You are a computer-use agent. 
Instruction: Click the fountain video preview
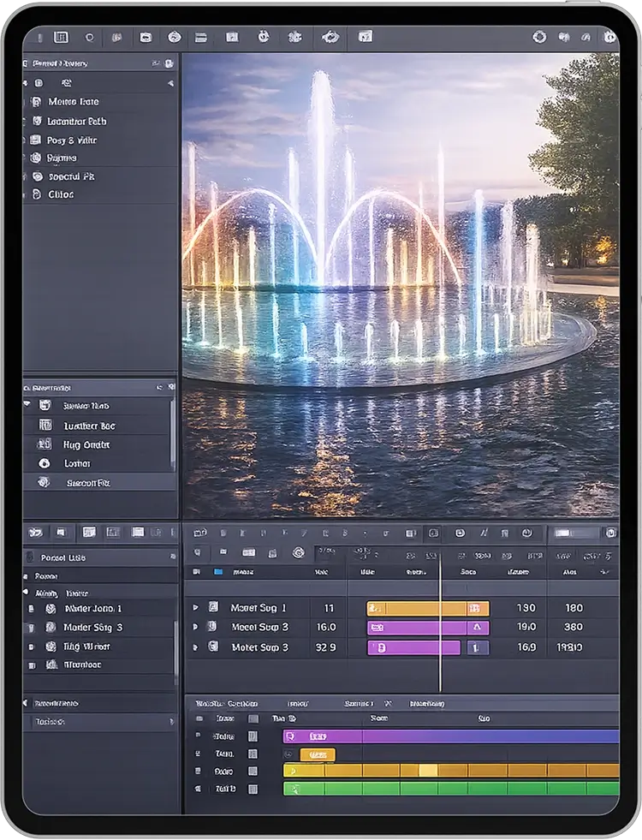pyautogui.click(x=401, y=285)
